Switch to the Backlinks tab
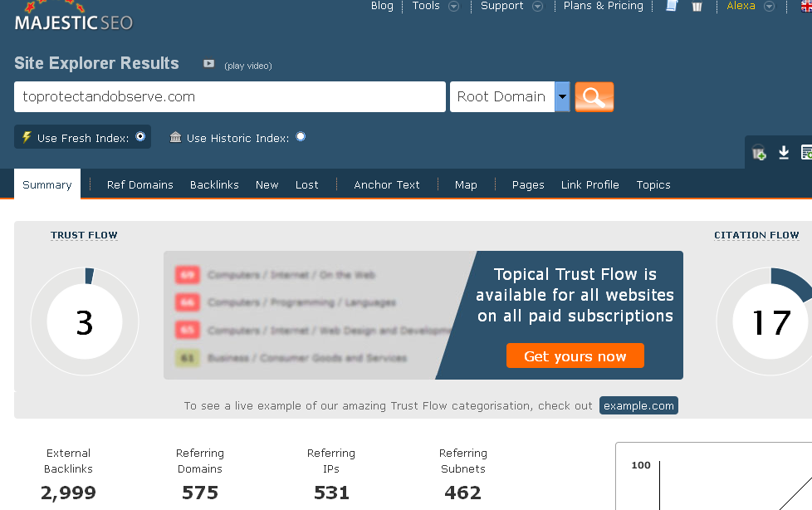The height and width of the screenshot is (510, 812). pos(214,185)
